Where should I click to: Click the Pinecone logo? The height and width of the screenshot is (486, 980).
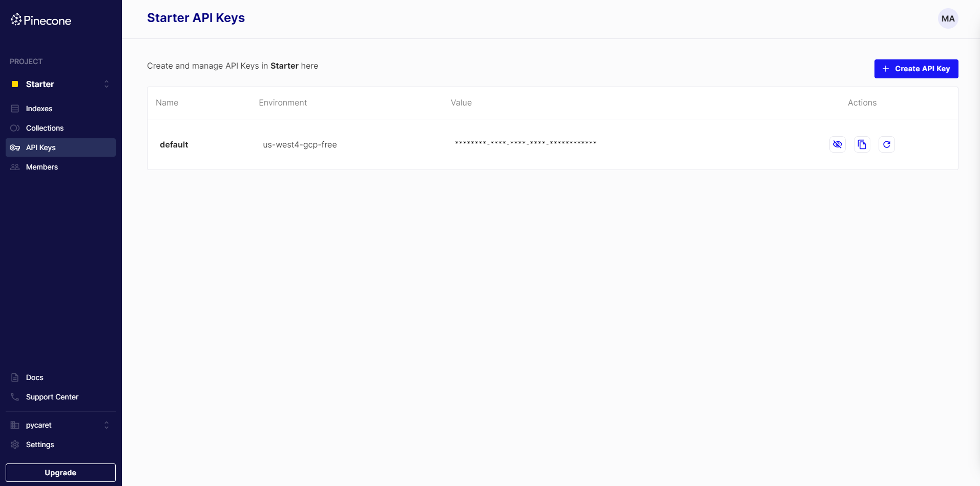click(41, 20)
